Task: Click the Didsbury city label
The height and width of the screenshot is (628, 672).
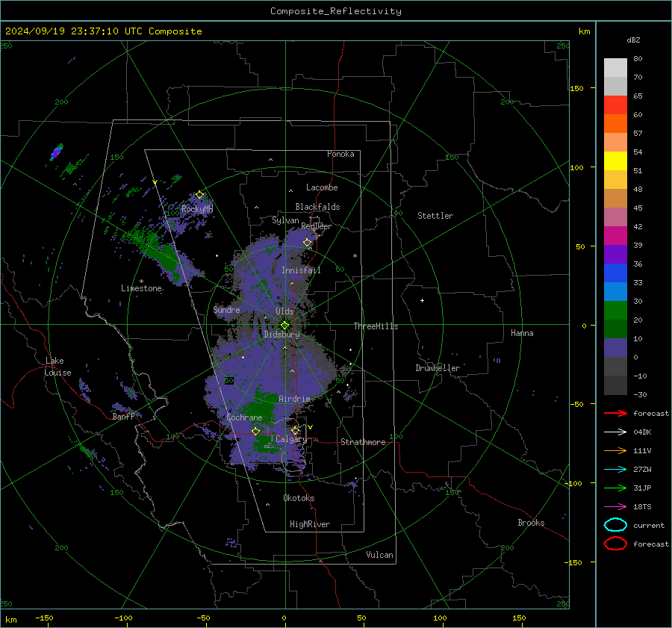Action: [282, 335]
